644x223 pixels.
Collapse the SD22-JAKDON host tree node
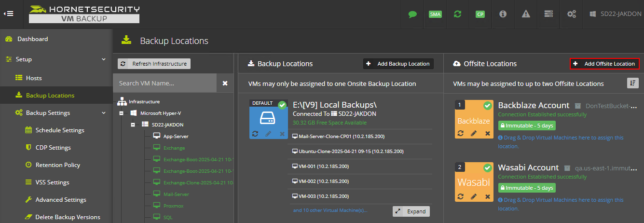[x=133, y=125]
